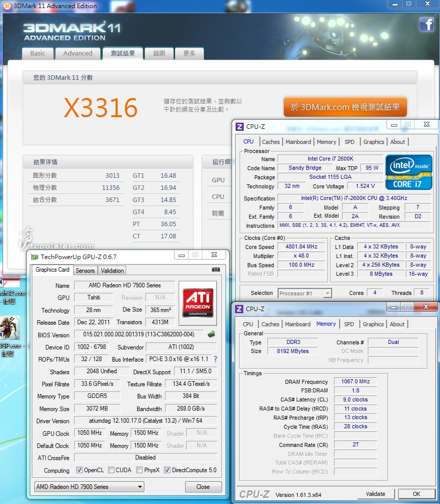Click the GPU Clock value 1050 MHz
The image size is (440, 504).
tap(90, 433)
